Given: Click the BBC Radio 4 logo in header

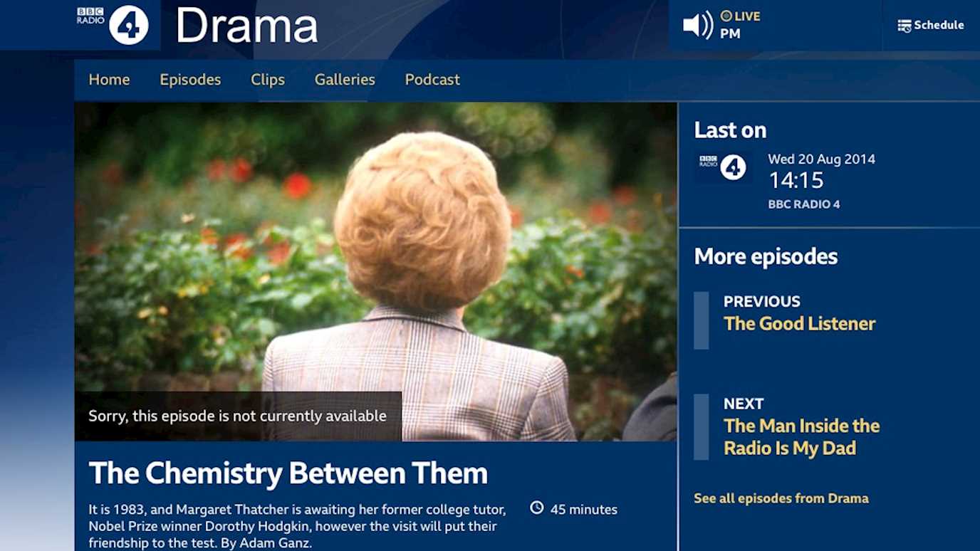Looking at the screenshot, I should [113, 24].
